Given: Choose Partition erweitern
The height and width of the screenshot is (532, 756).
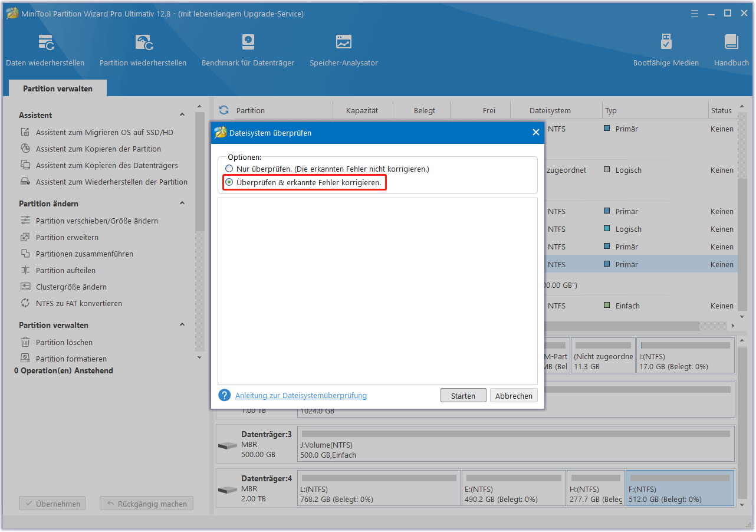Looking at the screenshot, I should click(x=67, y=238).
